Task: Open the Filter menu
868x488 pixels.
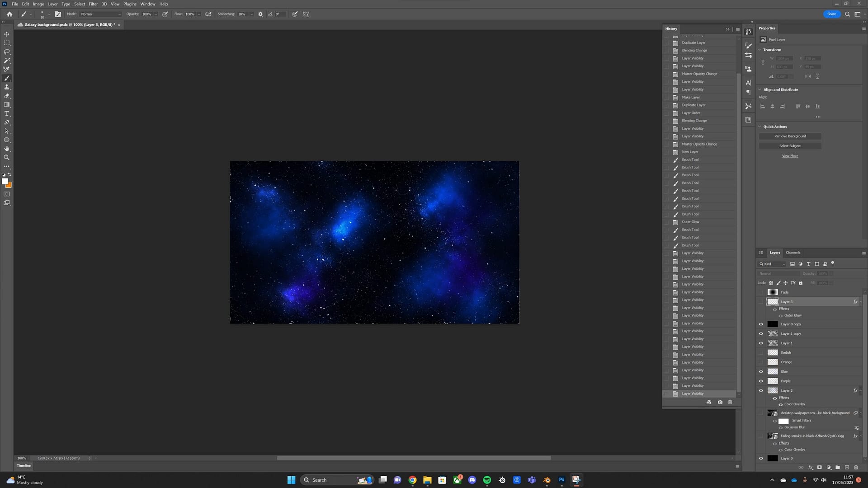Action: coord(93,4)
